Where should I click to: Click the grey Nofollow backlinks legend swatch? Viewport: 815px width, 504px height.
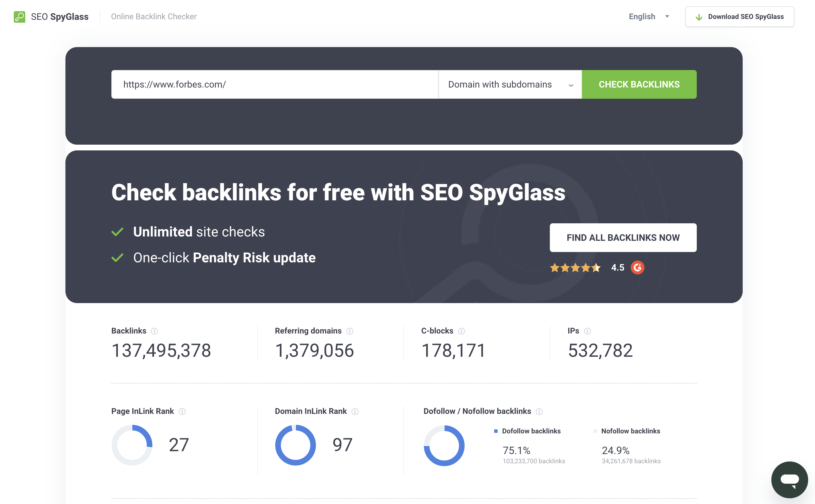pos(595,431)
